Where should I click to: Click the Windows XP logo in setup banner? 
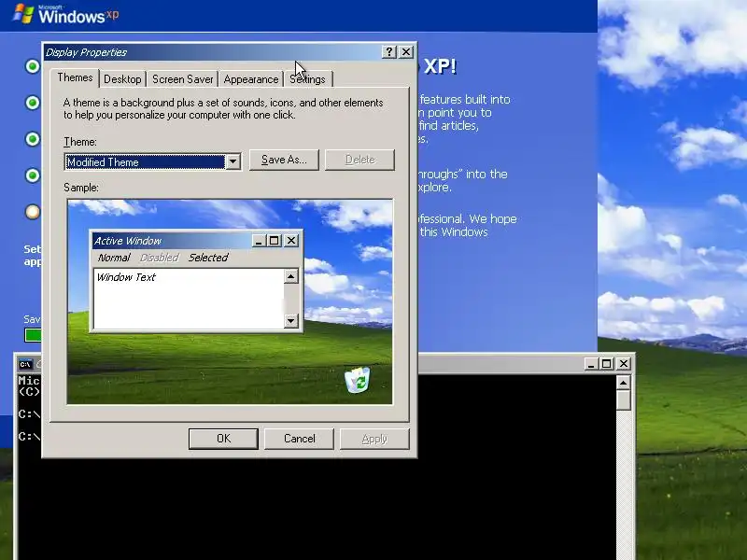point(65,14)
